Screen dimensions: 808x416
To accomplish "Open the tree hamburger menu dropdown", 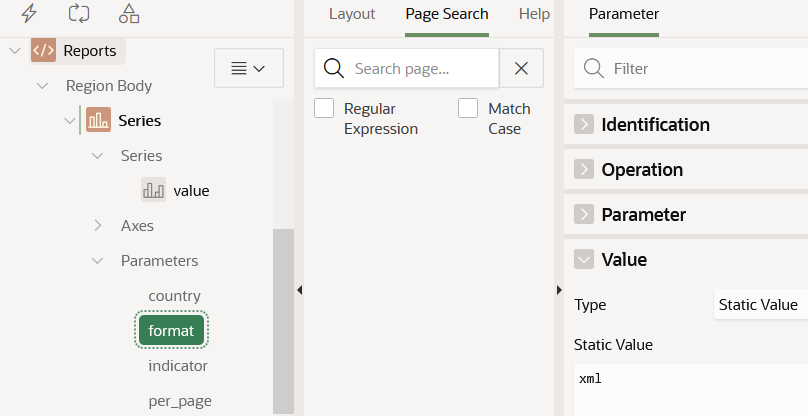I will click(248, 68).
